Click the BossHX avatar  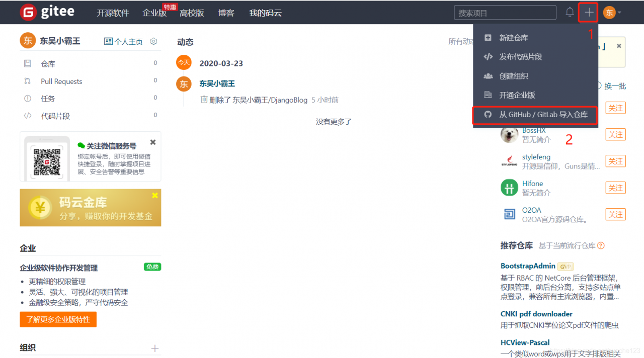509,135
